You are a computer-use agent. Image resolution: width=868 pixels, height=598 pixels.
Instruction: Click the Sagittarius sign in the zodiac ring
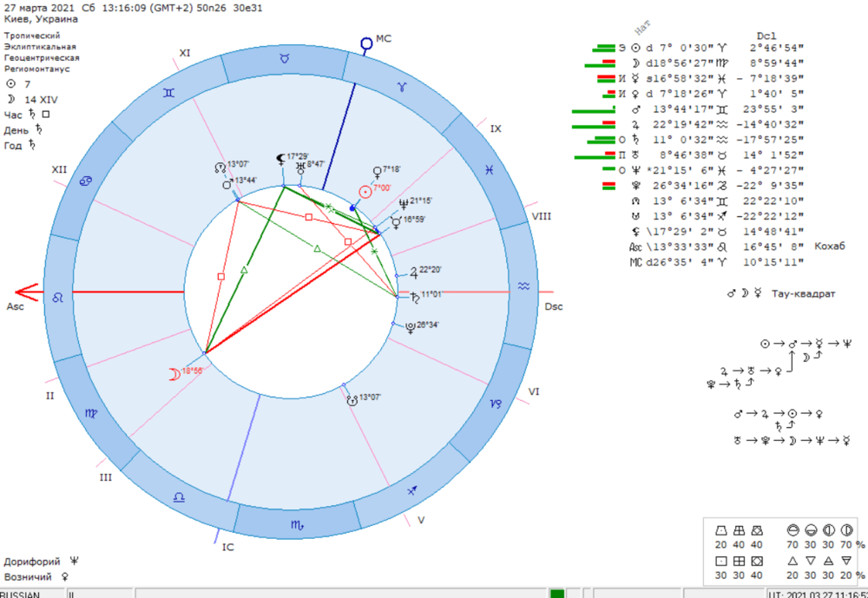click(412, 490)
